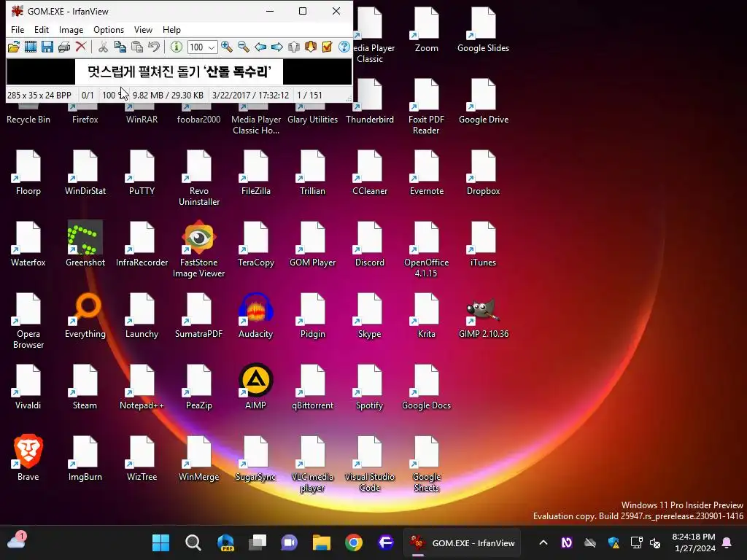Select the WinDirStat desktop shortcut
This screenshot has width=747, height=560.
(85, 172)
